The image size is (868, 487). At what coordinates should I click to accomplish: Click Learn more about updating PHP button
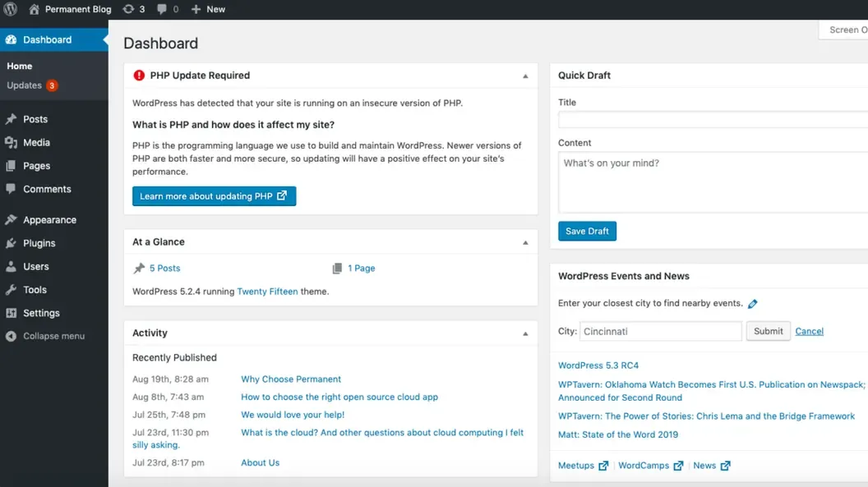tap(215, 196)
